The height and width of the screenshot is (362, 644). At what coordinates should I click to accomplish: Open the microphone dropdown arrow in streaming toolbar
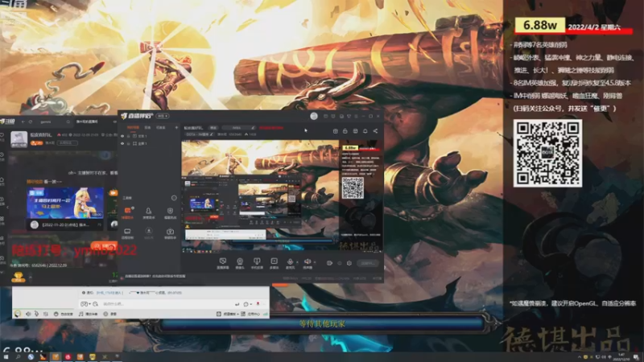click(x=297, y=262)
